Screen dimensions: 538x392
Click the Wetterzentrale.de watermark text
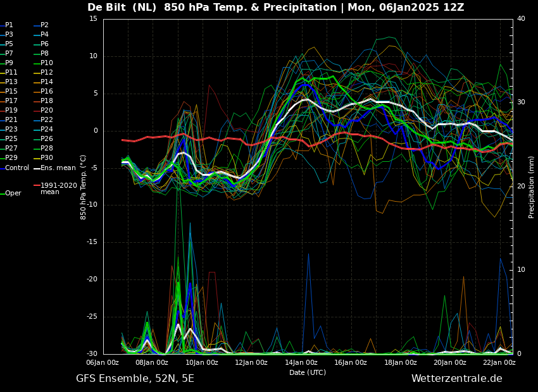457,379
